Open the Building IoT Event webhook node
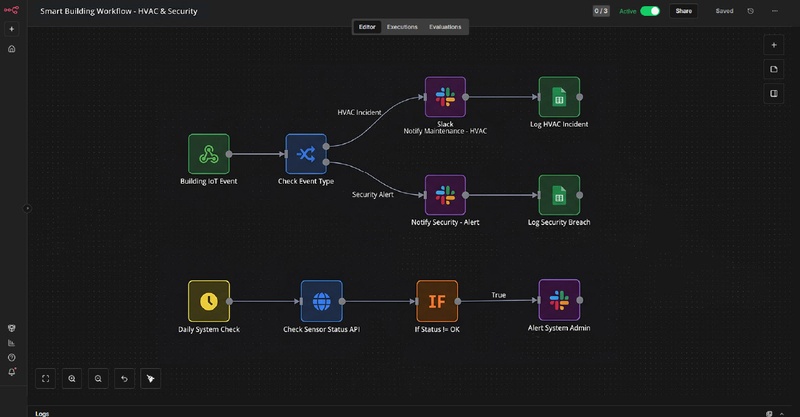Image resolution: width=800 pixels, height=417 pixels. (x=209, y=154)
